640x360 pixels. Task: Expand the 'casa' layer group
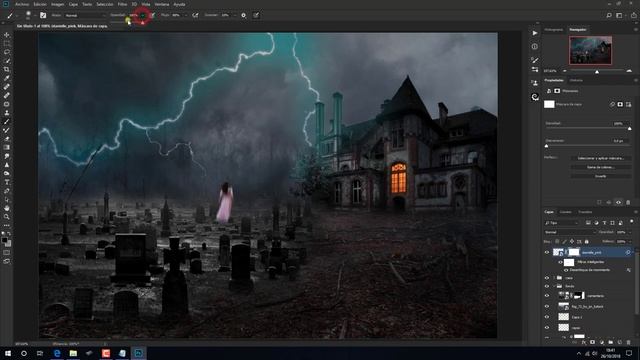[555, 278]
